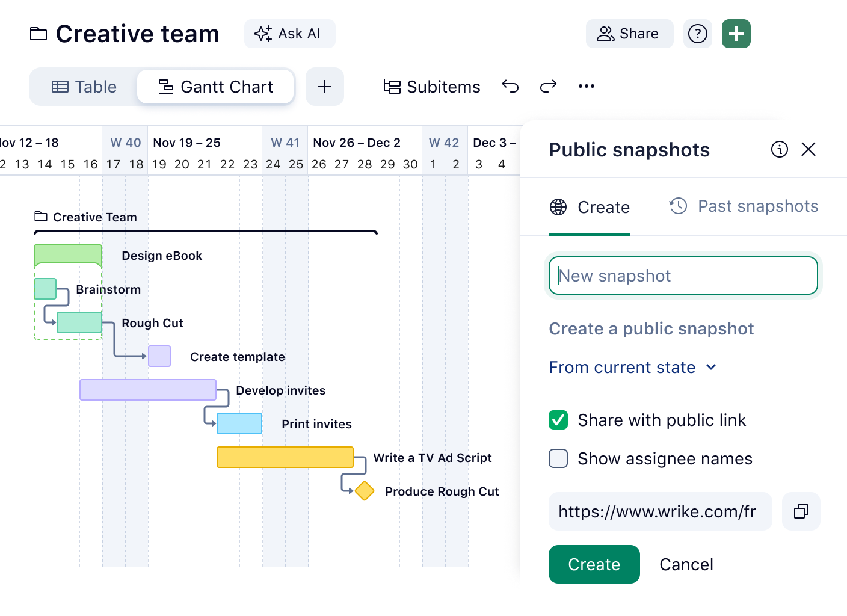Click the W 42 week header
This screenshot has width=847, height=616.
(x=444, y=143)
